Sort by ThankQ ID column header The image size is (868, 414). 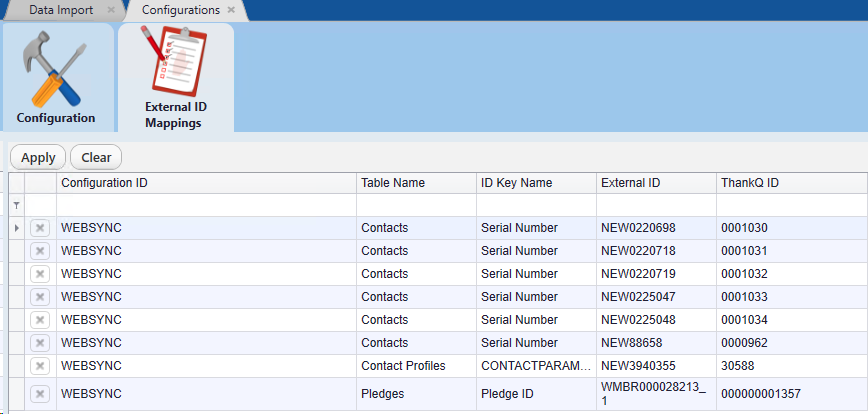pos(792,183)
